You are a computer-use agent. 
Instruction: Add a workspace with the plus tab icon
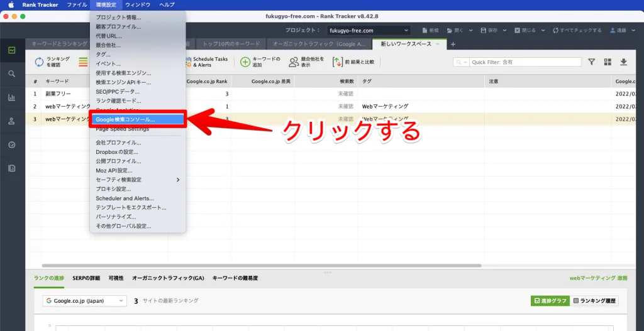tap(453, 44)
